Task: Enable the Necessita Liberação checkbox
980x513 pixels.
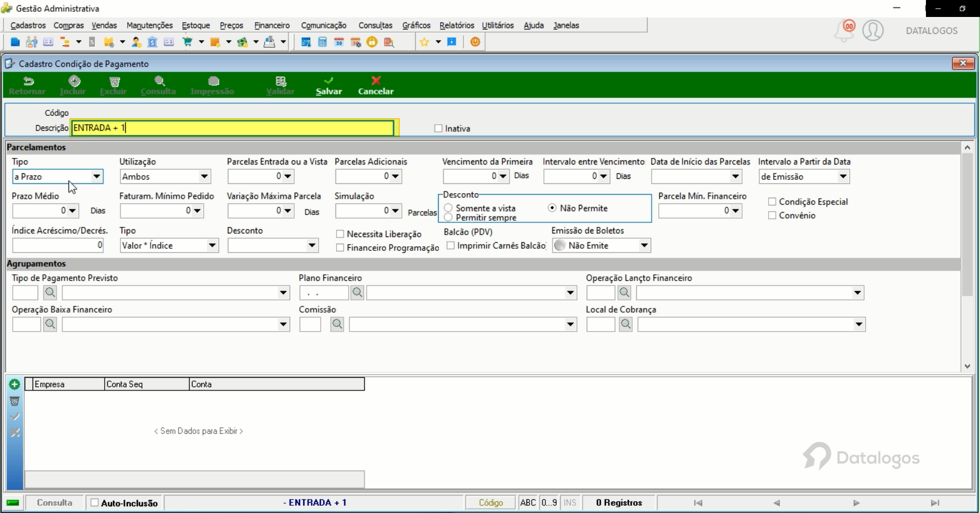Action: pyautogui.click(x=340, y=234)
